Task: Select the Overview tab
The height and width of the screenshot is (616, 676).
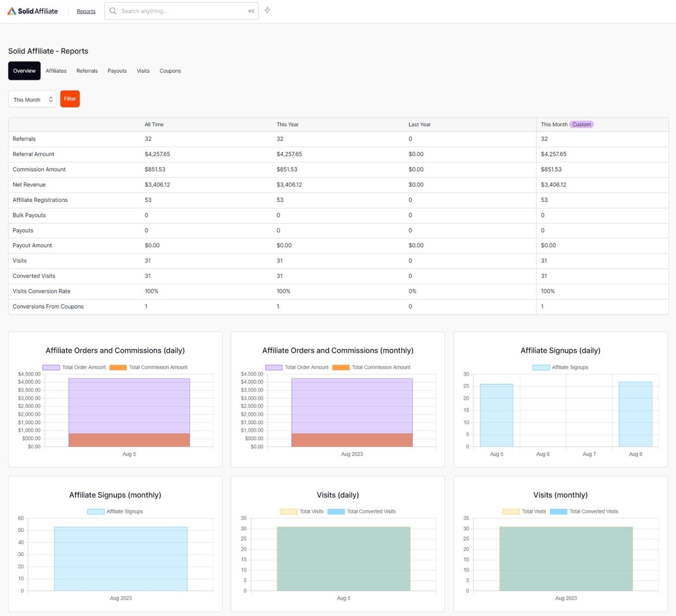Action: coord(24,71)
